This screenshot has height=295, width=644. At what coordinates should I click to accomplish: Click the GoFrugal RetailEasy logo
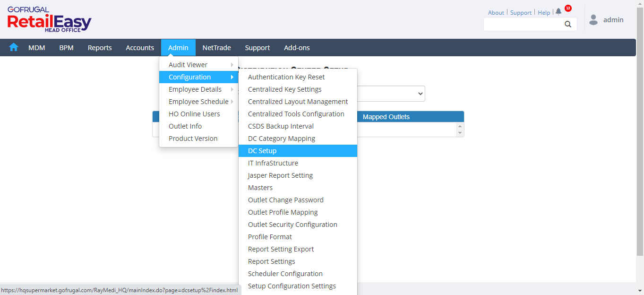tap(49, 19)
